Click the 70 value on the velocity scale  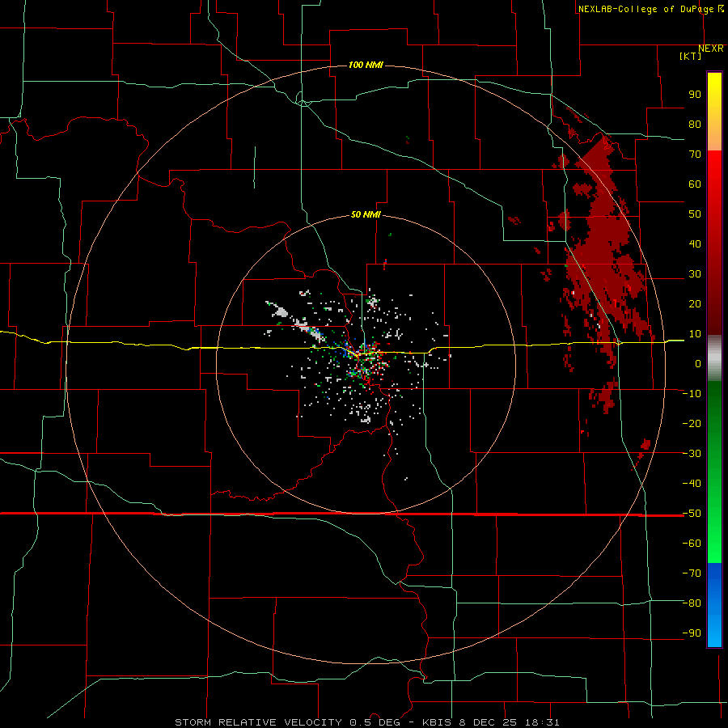pos(695,154)
